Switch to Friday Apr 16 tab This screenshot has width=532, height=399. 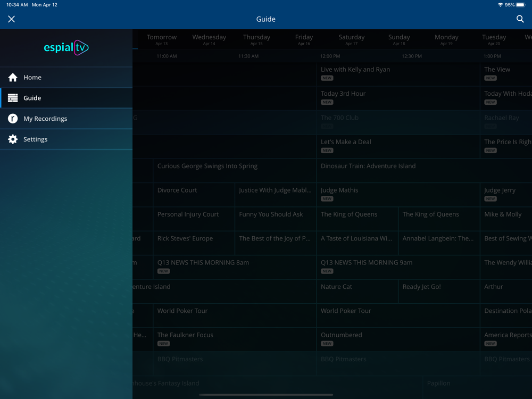(304, 39)
